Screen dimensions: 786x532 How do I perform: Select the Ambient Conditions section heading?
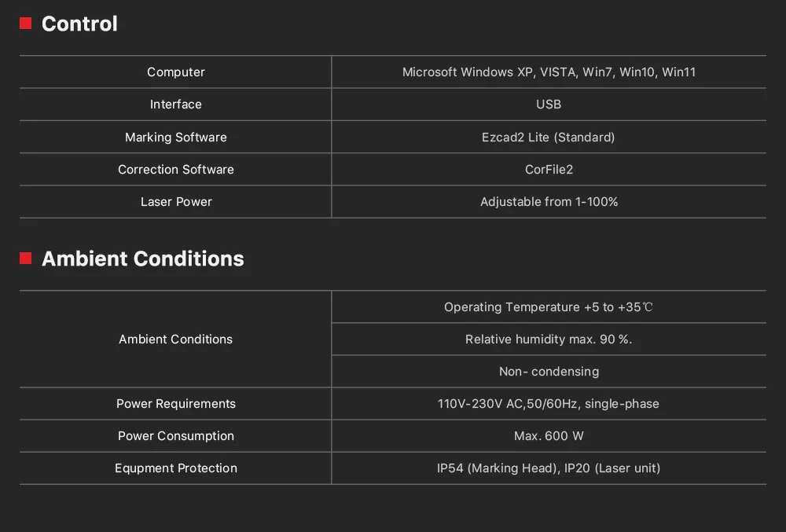click(143, 259)
